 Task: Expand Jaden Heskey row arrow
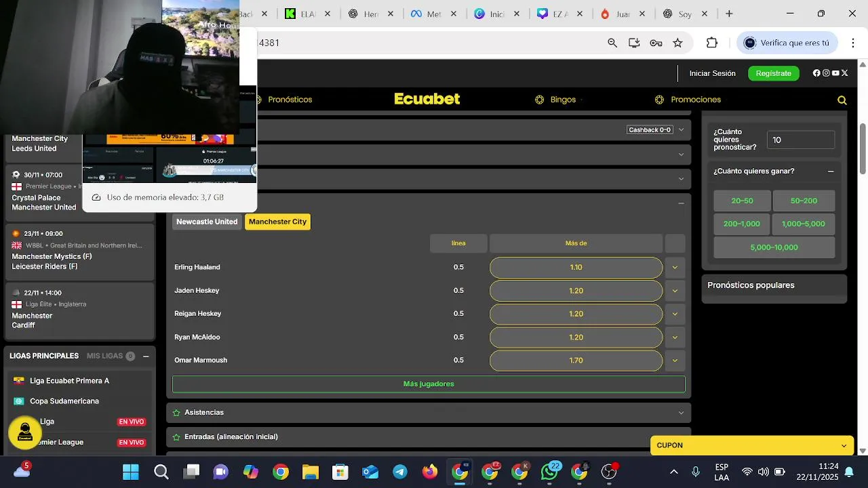click(x=675, y=291)
